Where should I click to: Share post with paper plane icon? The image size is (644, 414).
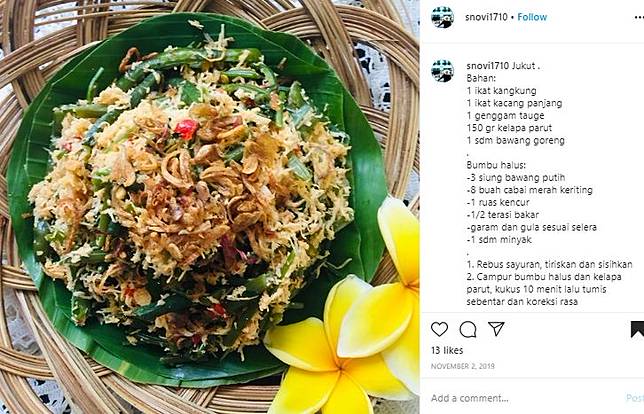point(496,329)
